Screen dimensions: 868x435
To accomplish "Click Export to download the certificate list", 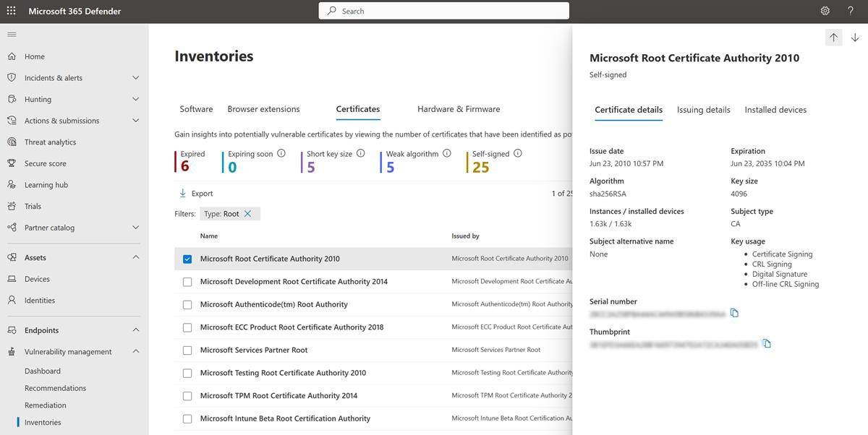I will pyautogui.click(x=197, y=193).
